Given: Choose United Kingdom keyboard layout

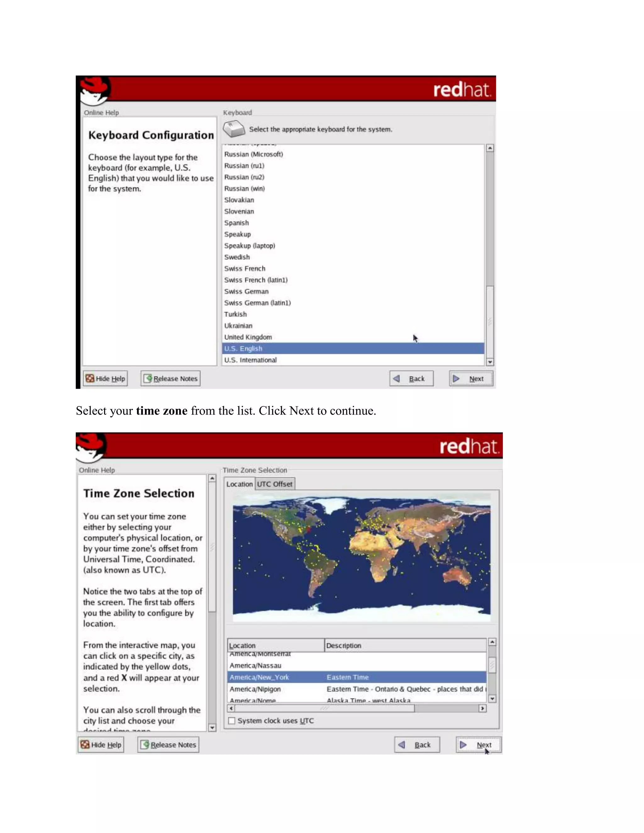Looking at the screenshot, I should pyautogui.click(x=248, y=337).
